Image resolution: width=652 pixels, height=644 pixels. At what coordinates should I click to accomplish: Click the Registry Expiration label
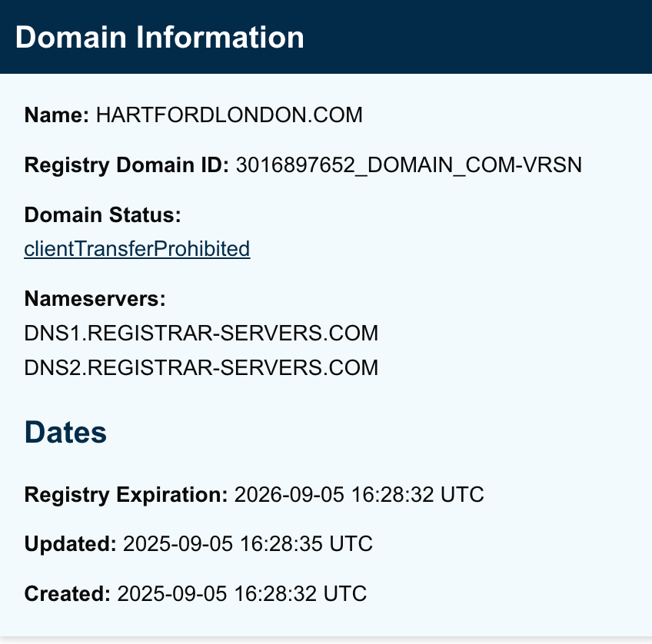[x=126, y=494]
